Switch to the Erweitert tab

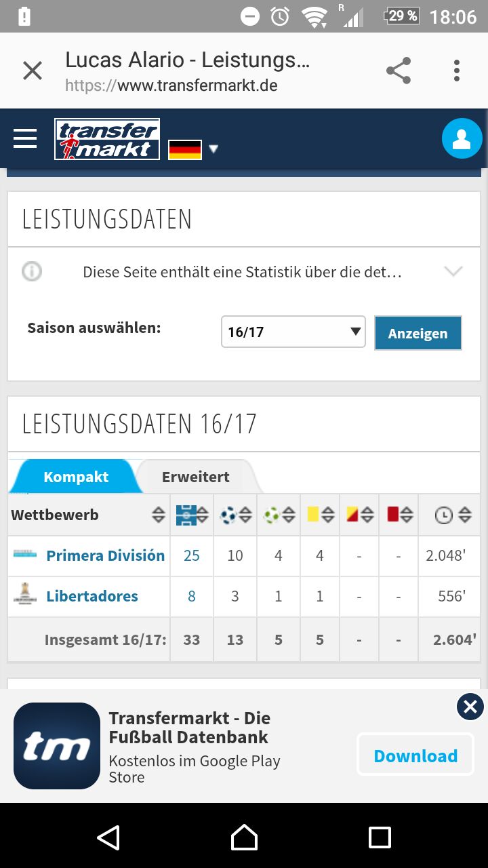click(195, 477)
